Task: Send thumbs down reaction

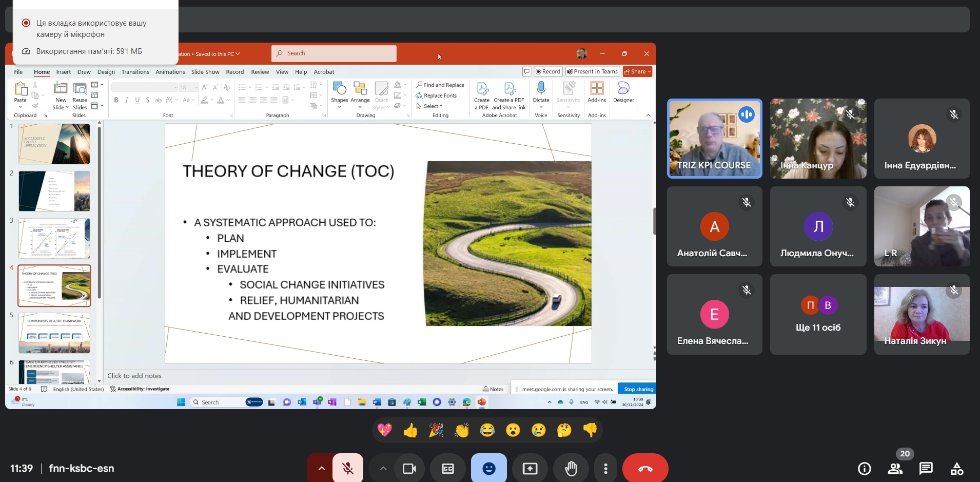Action: click(590, 430)
